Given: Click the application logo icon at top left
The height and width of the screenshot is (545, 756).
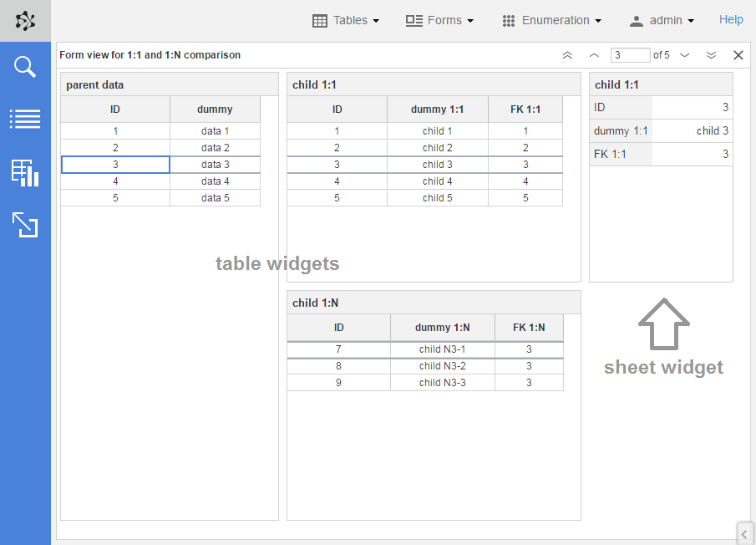Looking at the screenshot, I should [25, 20].
